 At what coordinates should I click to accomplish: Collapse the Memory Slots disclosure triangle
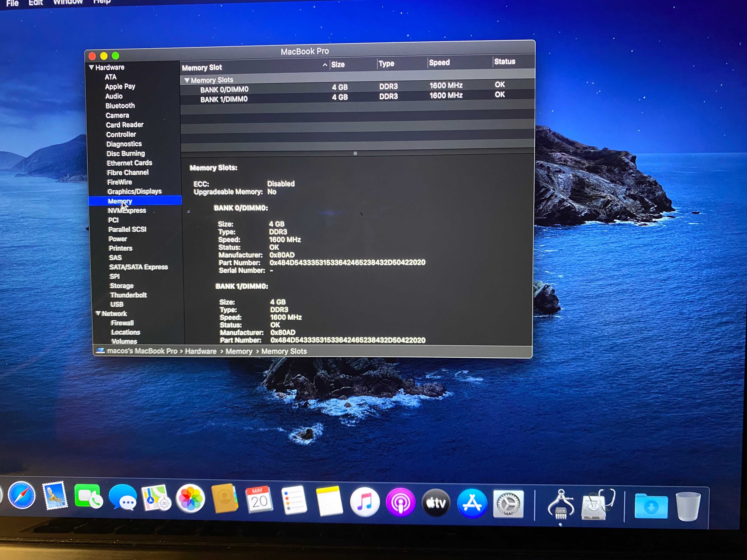pos(187,81)
